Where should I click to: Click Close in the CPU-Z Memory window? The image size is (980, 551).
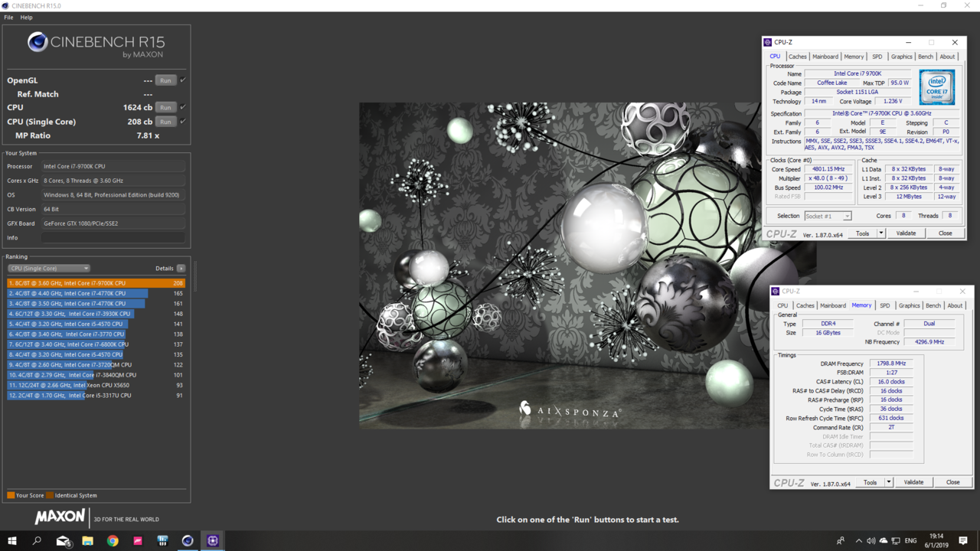pos(952,482)
